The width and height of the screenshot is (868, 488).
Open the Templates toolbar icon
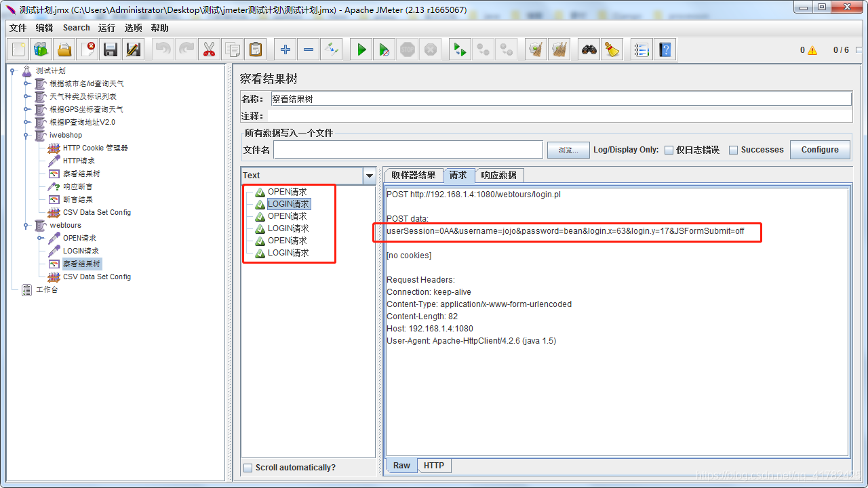[x=41, y=49]
